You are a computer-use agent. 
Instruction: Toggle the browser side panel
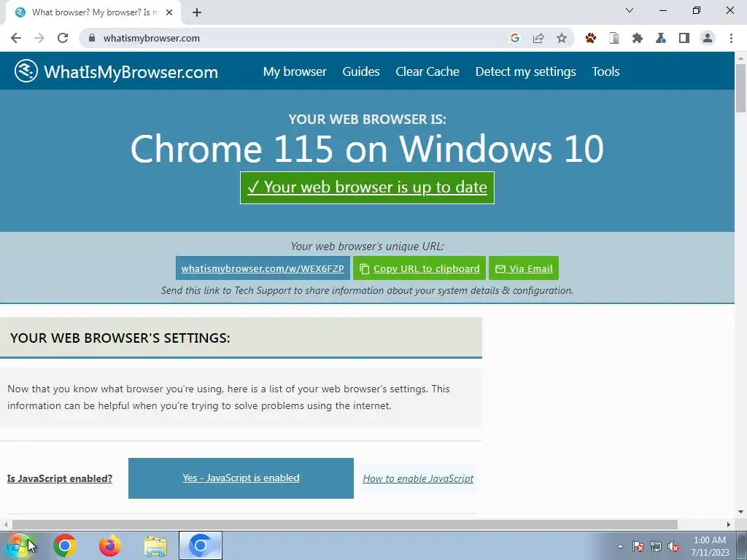coord(684,38)
